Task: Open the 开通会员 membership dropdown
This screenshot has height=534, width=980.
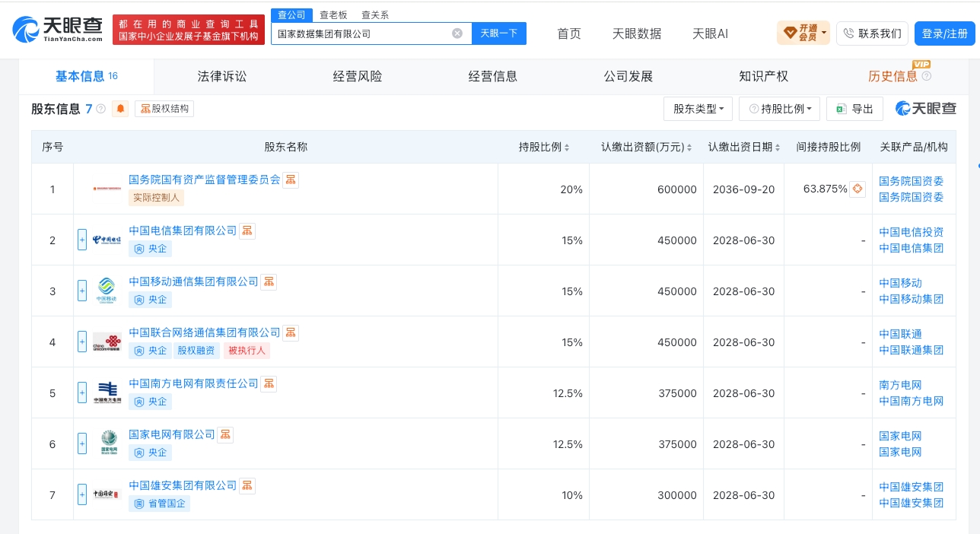Action: 803,33
